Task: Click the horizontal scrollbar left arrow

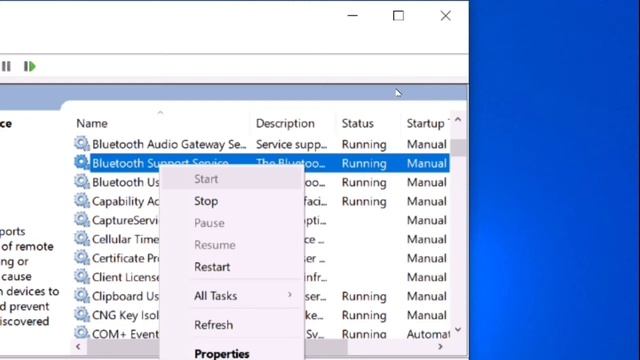Action: click(78, 347)
